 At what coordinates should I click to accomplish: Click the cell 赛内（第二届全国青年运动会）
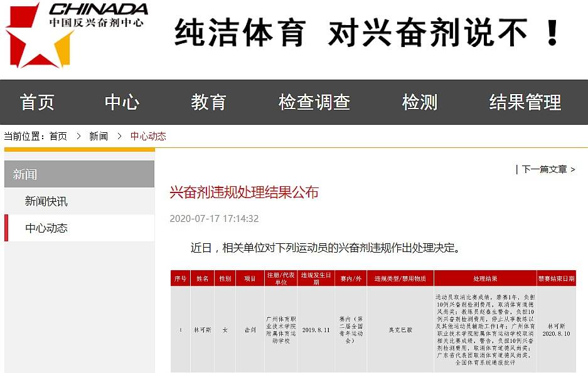(351, 330)
